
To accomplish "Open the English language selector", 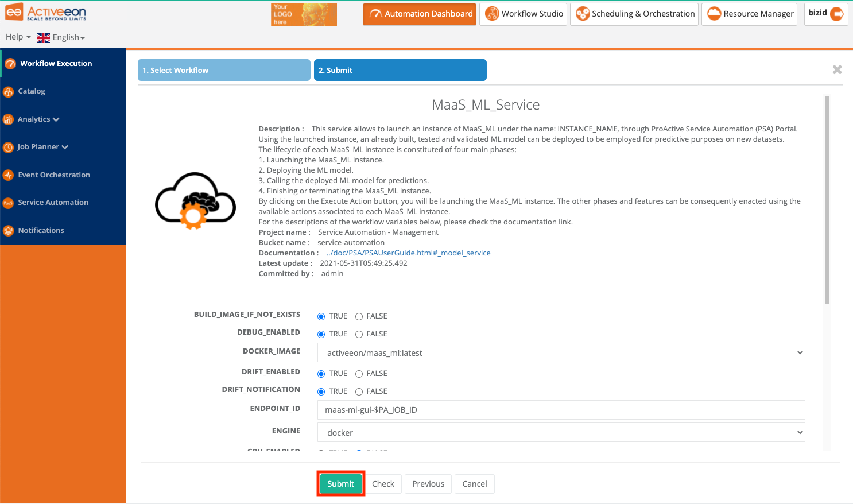I will [x=68, y=37].
